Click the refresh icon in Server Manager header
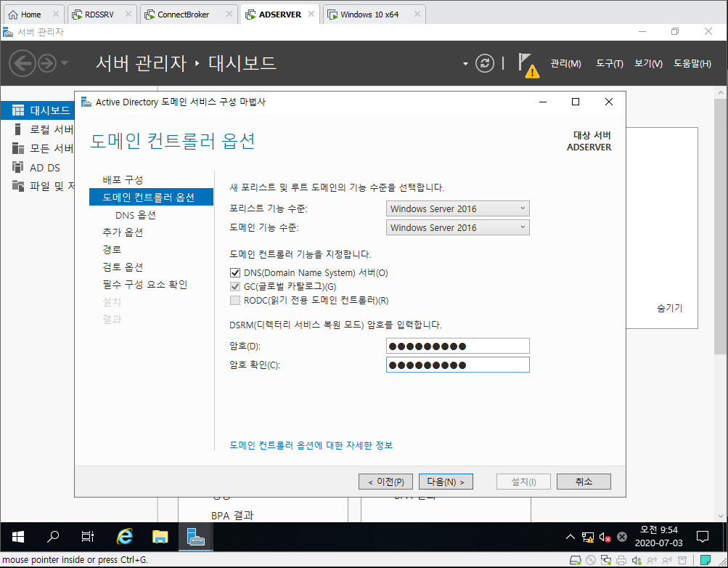This screenshot has width=728, height=568. click(485, 63)
